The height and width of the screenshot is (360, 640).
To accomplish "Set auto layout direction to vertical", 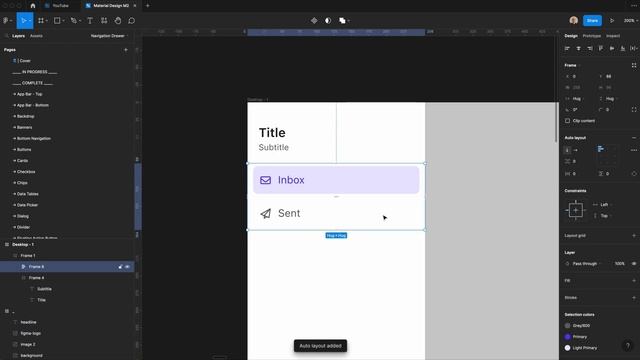I will (x=567, y=150).
